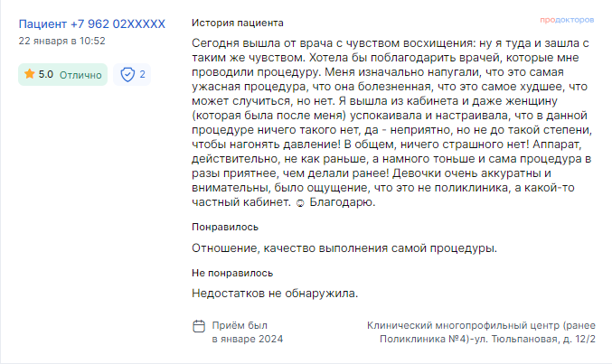Click the calendar icon near appointment date
Screen dimensions: 612x364
click(x=199, y=326)
